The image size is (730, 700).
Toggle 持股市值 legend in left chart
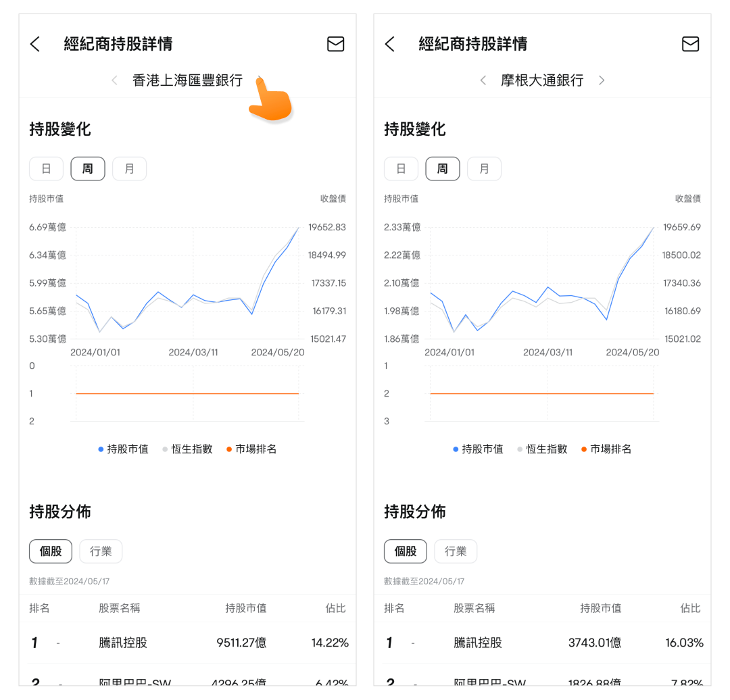[x=124, y=449]
